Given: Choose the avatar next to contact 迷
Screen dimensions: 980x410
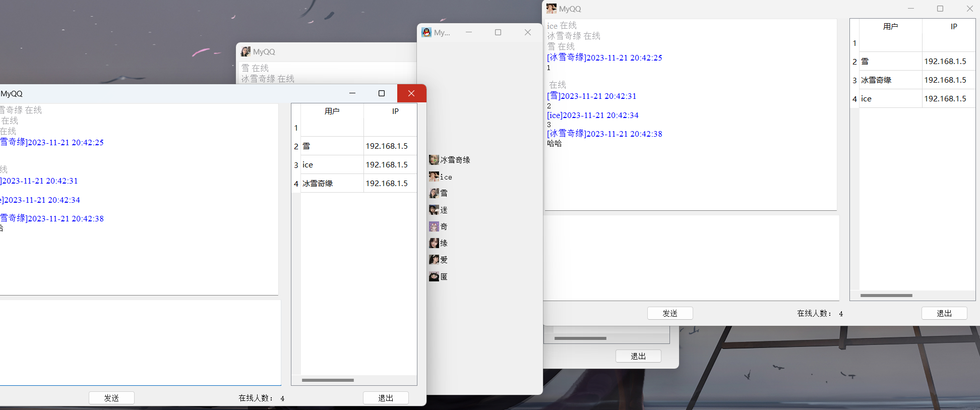Looking at the screenshot, I should (434, 210).
